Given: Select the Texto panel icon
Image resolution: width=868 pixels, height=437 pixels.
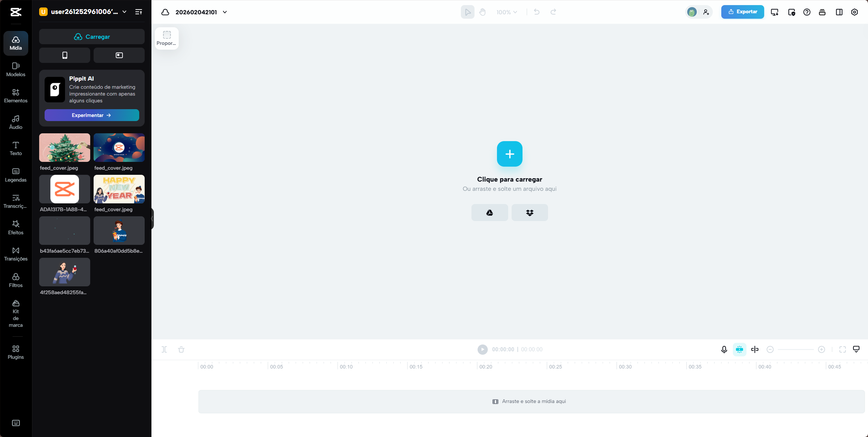Looking at the screenshot, I should 15,148.
